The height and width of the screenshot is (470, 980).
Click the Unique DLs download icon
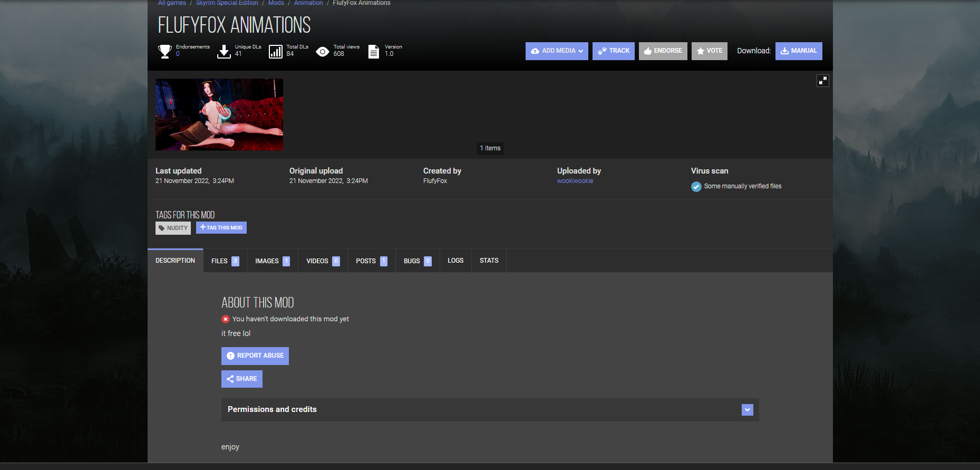tap(224, 51)
